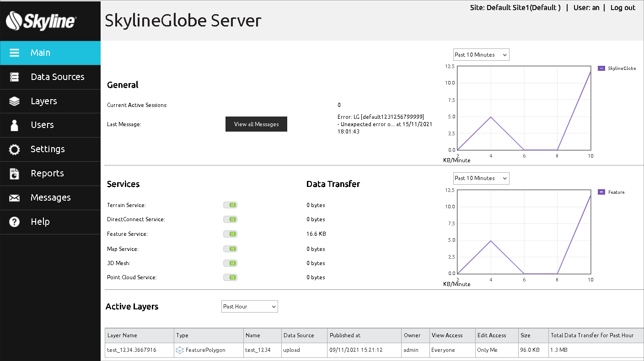Sort by the Data Source column header
The width and height of the screenshot is (644, 361).
click(x=304, y=335)
